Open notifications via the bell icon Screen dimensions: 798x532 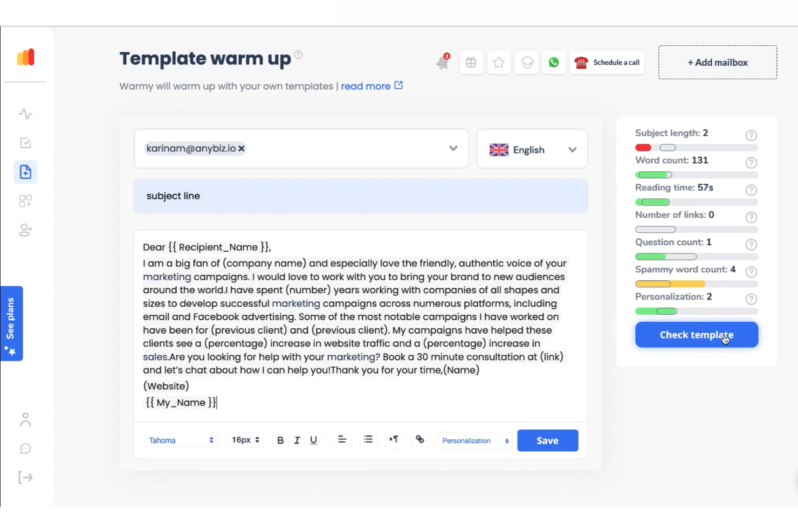tap(442, 62)
